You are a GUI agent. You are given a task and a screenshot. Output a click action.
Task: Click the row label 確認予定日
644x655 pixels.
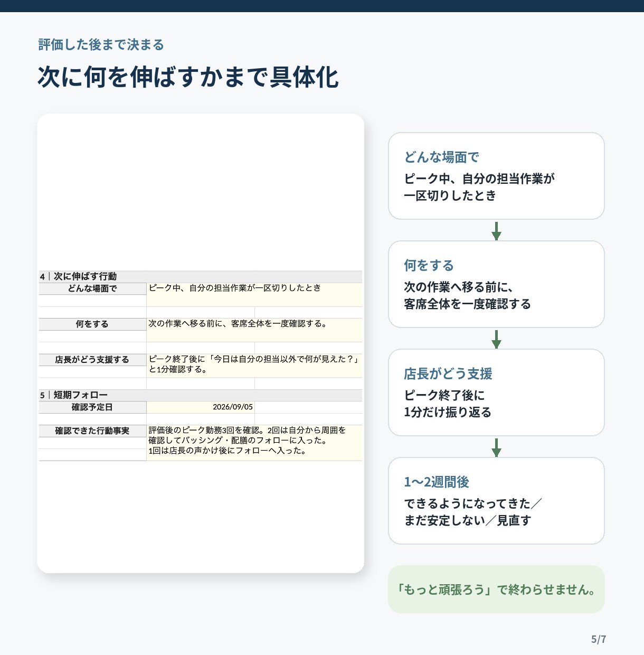(x=92, y=407)
